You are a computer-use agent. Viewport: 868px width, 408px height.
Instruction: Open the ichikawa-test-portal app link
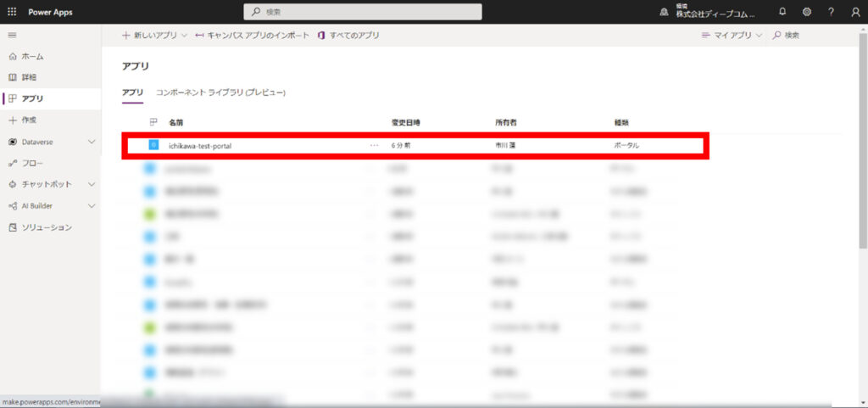coord(200,146)
